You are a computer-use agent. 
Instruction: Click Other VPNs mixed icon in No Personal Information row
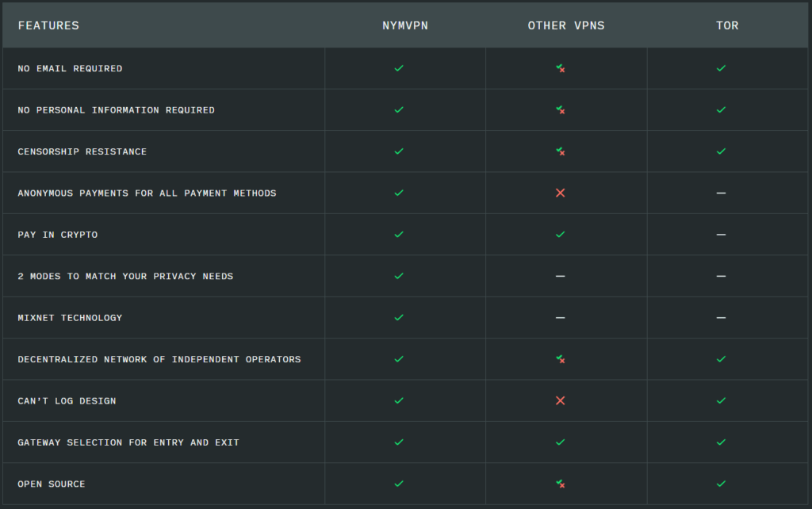point(561,109)
